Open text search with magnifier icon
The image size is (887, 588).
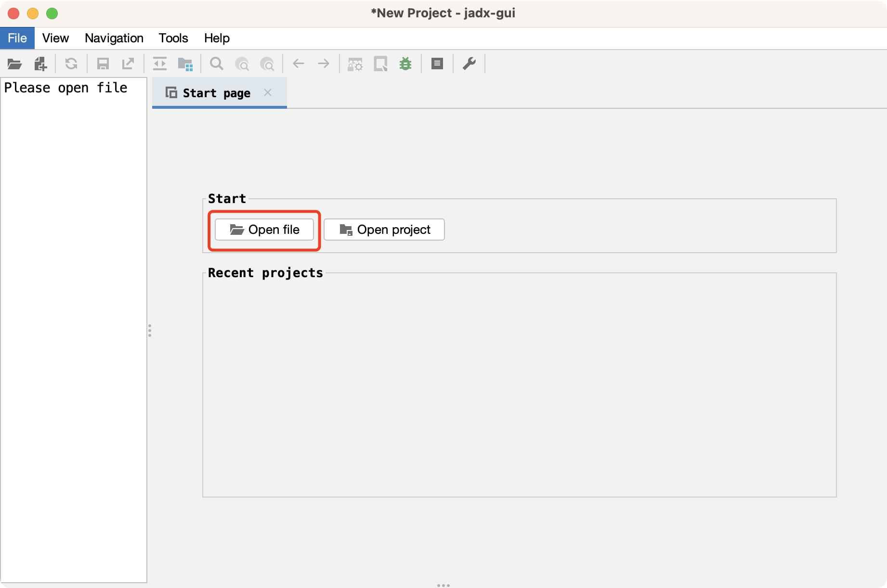(217, 64)
